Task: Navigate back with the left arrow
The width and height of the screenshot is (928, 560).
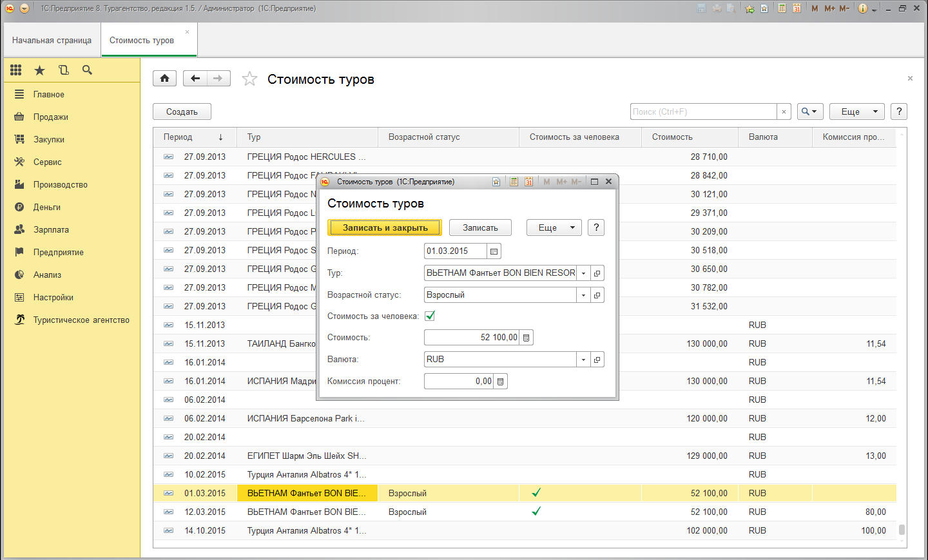Action: coord(195,79)
